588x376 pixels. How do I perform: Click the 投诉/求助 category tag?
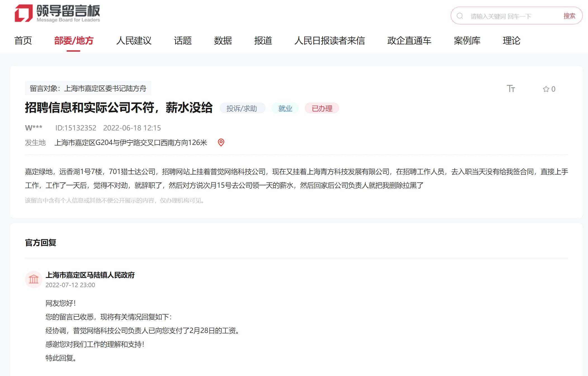(242, 108)
